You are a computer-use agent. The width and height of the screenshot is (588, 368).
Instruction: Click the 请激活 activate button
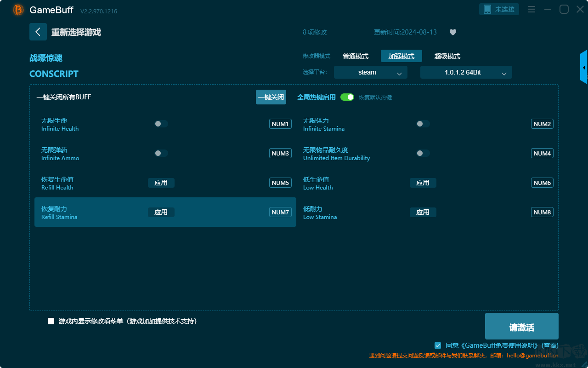521,326
